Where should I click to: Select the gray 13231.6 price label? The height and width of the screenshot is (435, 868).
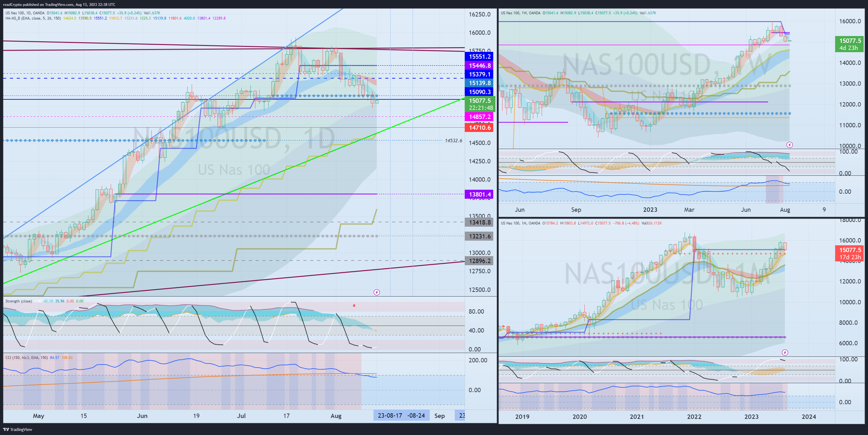tap(479, 236)
